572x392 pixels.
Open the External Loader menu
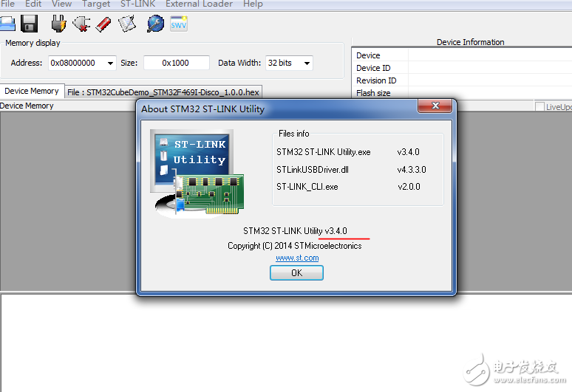(x=200, y=4)
